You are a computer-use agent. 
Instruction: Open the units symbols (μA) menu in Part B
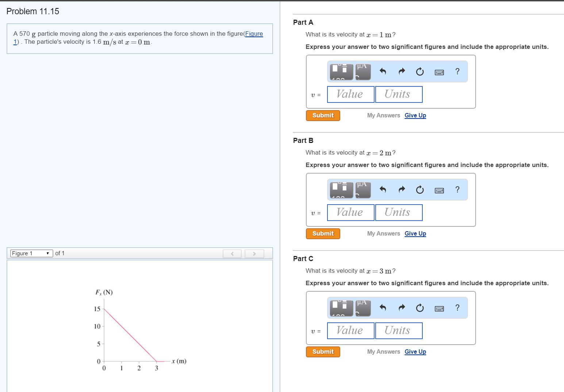363,190
